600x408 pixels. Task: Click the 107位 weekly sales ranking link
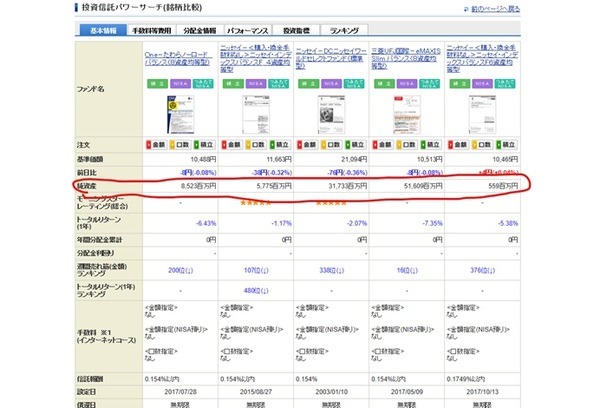256,270
